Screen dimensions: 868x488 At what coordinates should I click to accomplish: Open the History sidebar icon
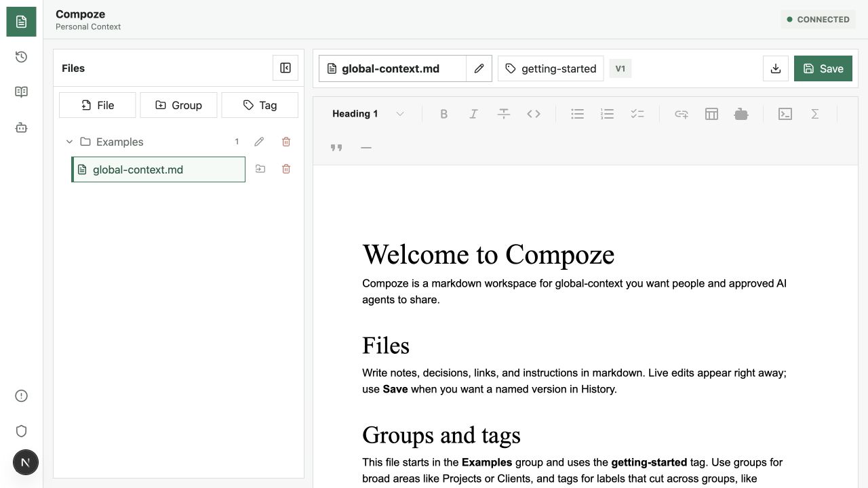coord(21,57)
